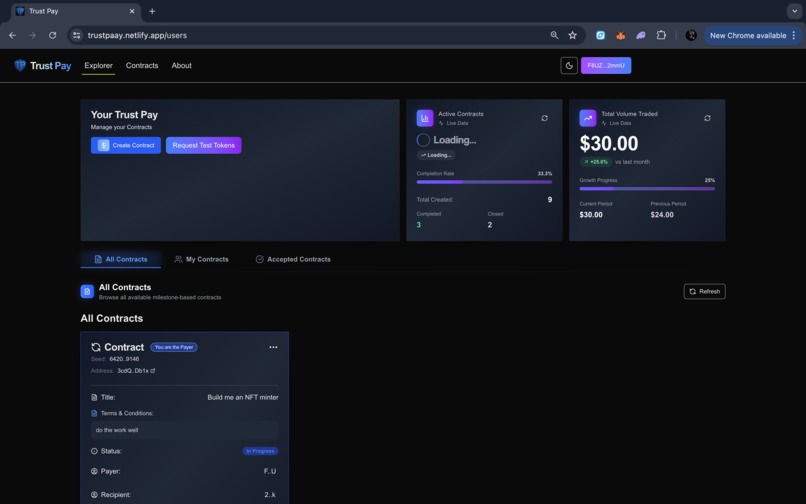Click the Payer person icon
The height and width of the screenshot is (504, 806).
(94, 471)
